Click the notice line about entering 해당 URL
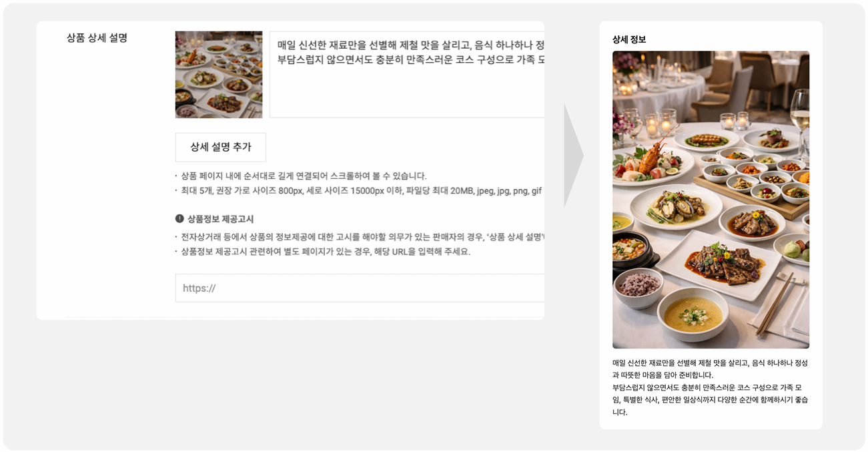This screenshot has height=452, width=868. click(x=323, y=252)
